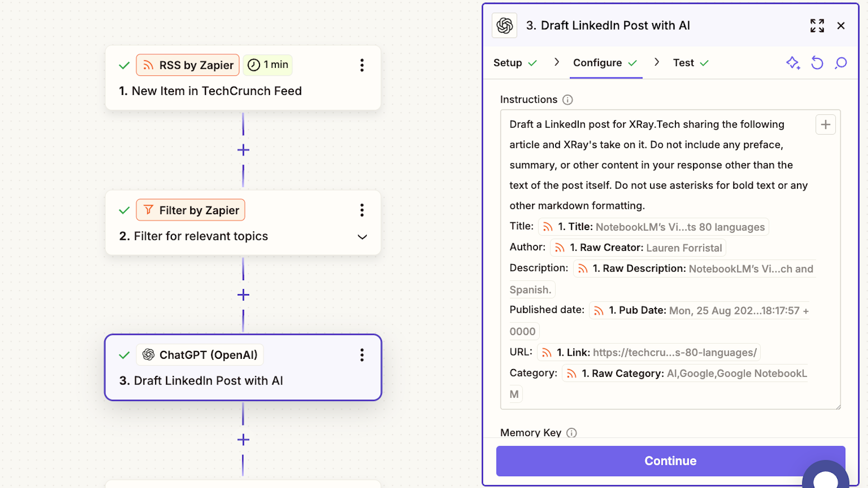
Task: Select the Configure tab
Action: click(597, 63)
